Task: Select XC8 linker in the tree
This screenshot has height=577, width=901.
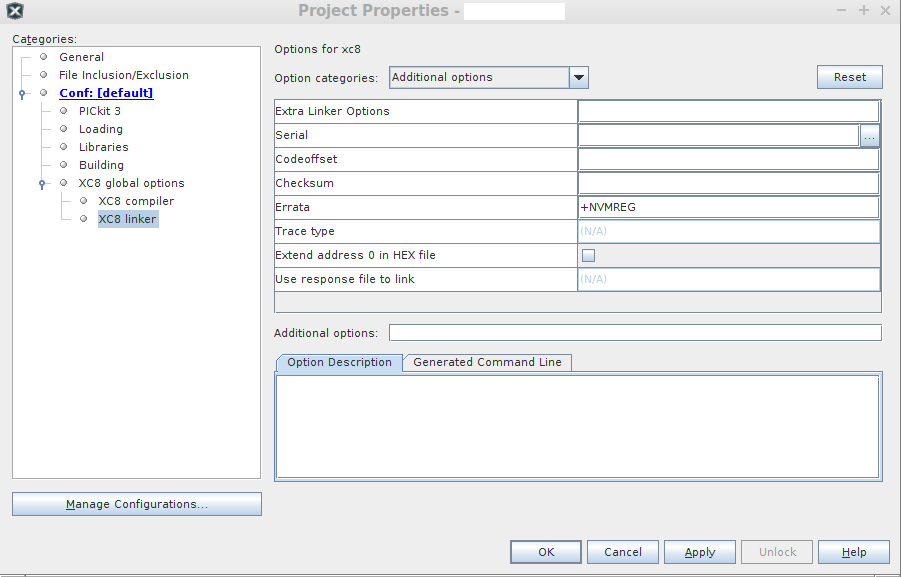Action: pyautogui.click(x=128, y=219)
